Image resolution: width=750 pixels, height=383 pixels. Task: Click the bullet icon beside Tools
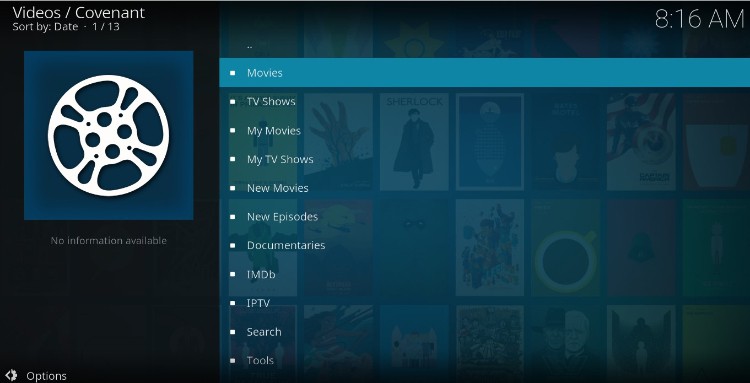[x=232, y=361]
